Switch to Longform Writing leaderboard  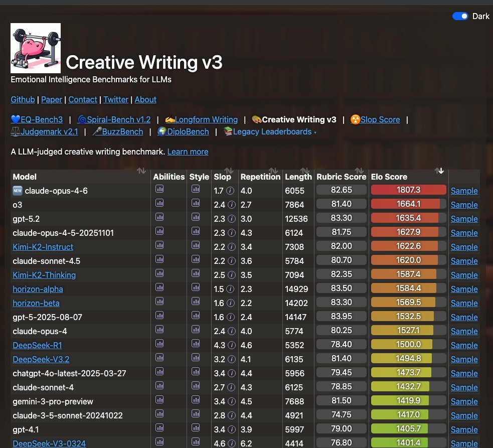point(201,119)
